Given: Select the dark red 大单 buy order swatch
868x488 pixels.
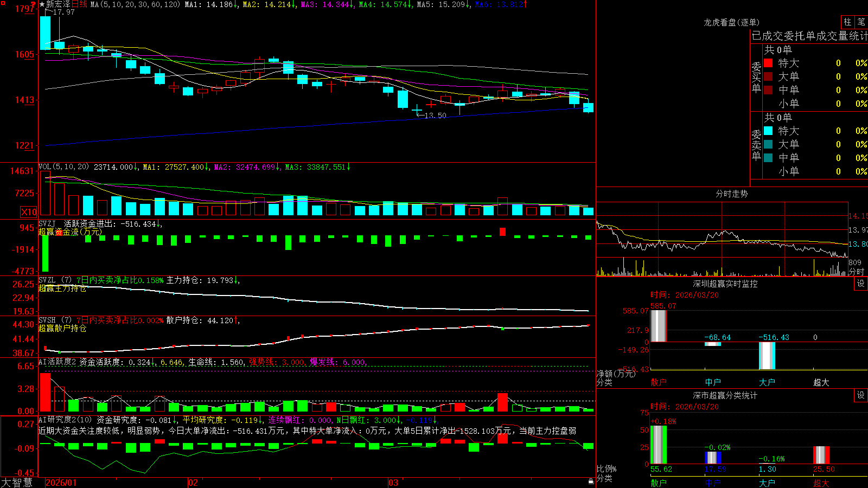Looking at the screenshot, I should coord(768,76).
